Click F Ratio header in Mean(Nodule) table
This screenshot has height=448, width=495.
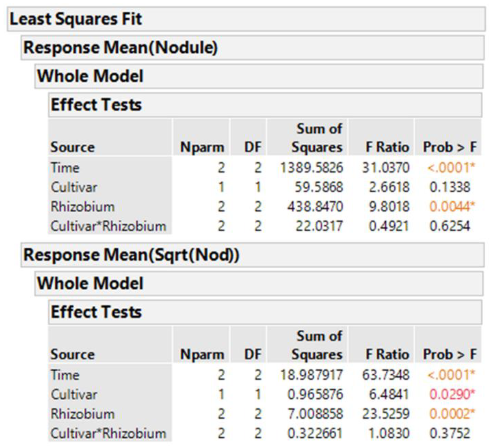(x=387, y=147)
